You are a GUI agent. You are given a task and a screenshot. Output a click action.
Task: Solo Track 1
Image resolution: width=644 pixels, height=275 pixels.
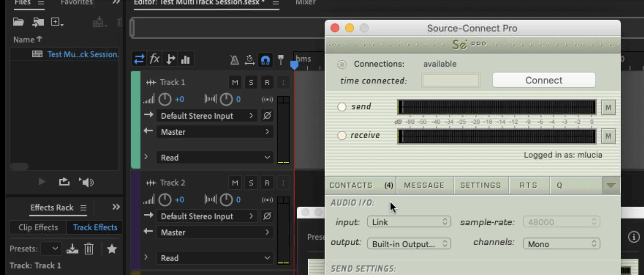tap(251, 82)
